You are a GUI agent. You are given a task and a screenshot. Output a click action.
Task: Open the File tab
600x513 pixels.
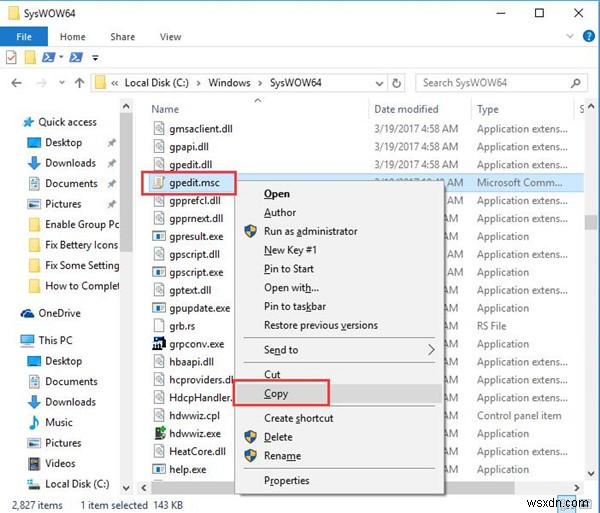[x=24, y=37]
